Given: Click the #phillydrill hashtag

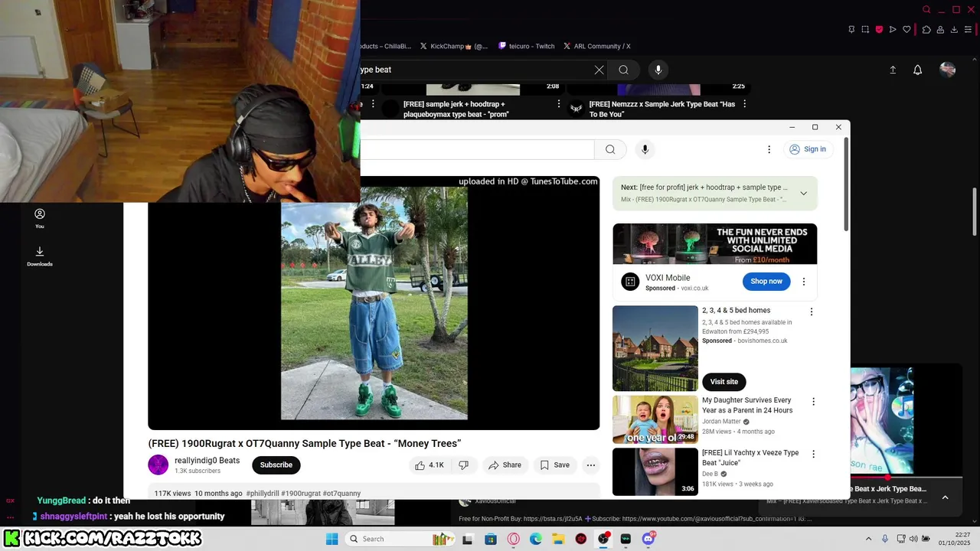Looking at the screenshot, I should pyautogui.click(x=263, y=494).
